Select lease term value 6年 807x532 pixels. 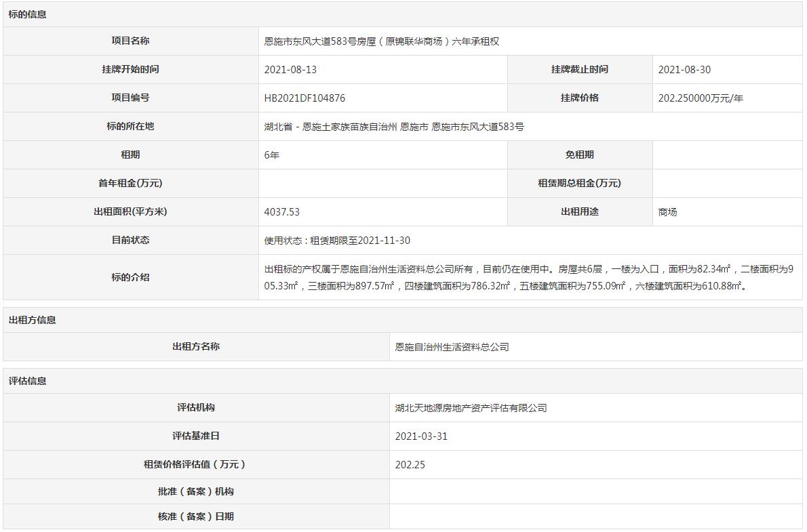click(272, 155)
